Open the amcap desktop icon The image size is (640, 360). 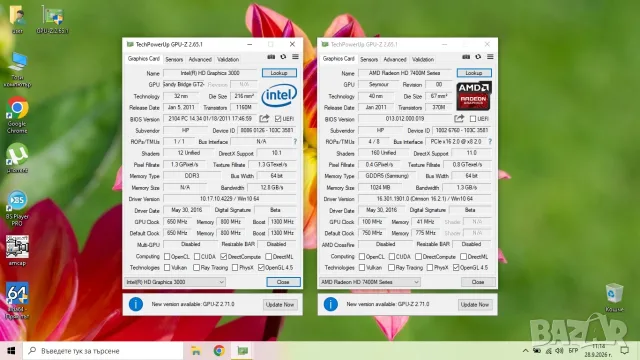pos(17,250)
